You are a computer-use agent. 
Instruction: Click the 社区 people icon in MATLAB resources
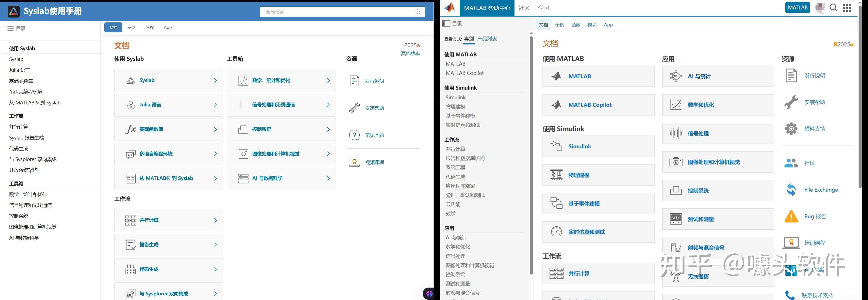pos(791,163)
